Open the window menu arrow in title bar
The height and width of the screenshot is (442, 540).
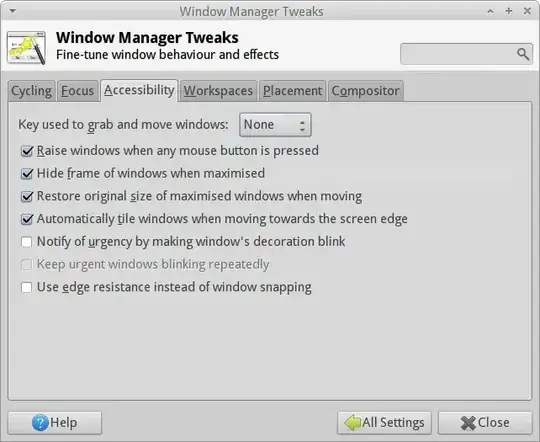(x=13, y=11)
